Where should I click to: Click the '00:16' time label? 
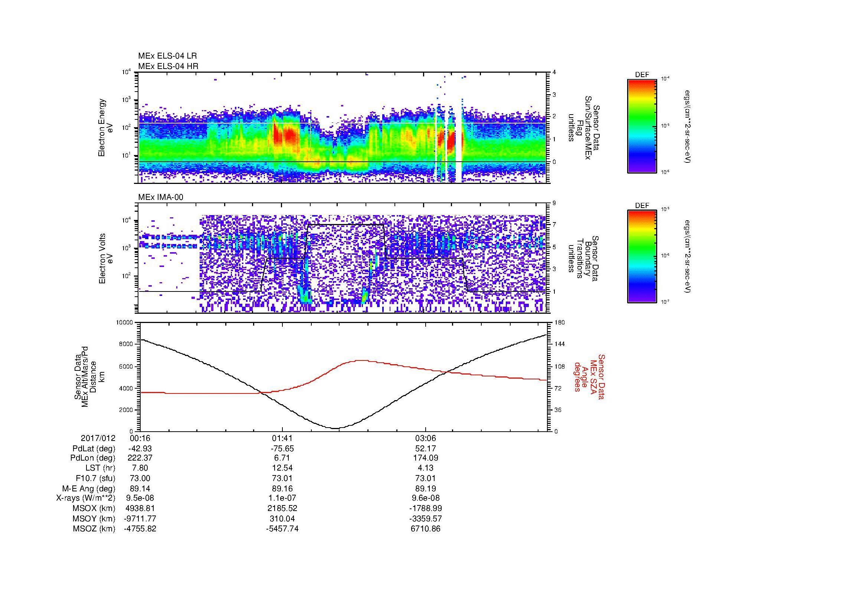140,438
